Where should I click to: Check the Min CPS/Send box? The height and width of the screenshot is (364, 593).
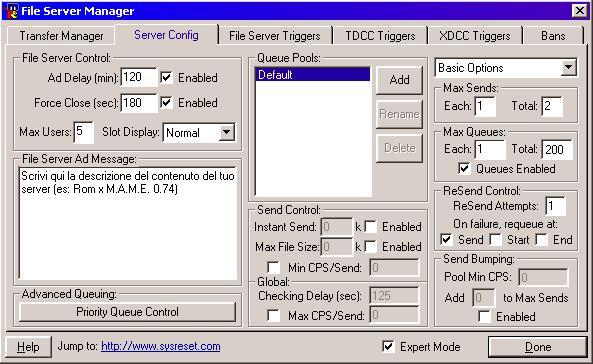[x=273, y=268]
